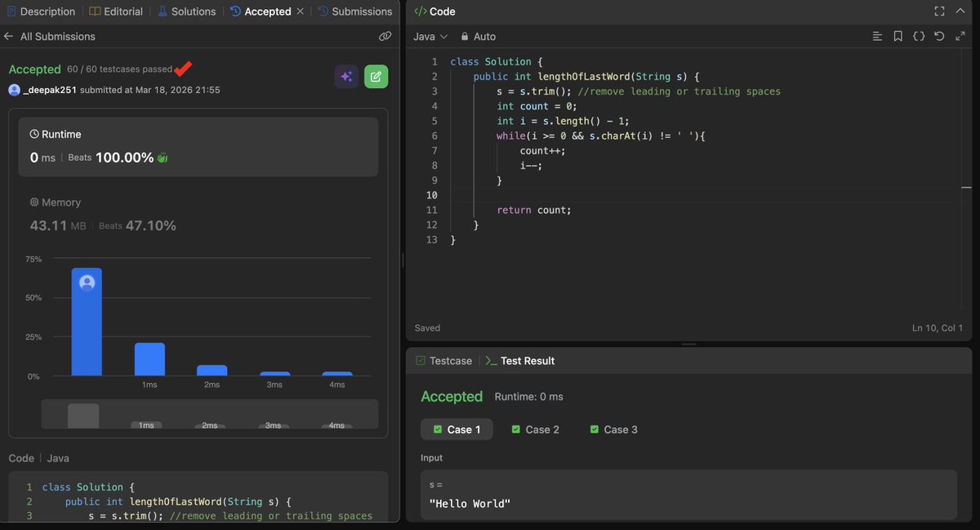Close the Accepted tab with its x
The image size is (980, 530).
click(x=301, y=11)
